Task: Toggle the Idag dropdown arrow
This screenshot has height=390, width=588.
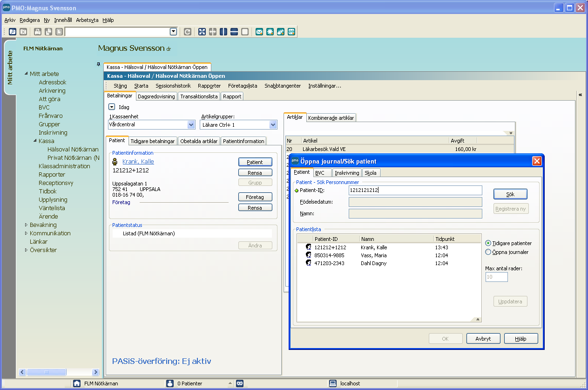Action: tap(111, 107)
